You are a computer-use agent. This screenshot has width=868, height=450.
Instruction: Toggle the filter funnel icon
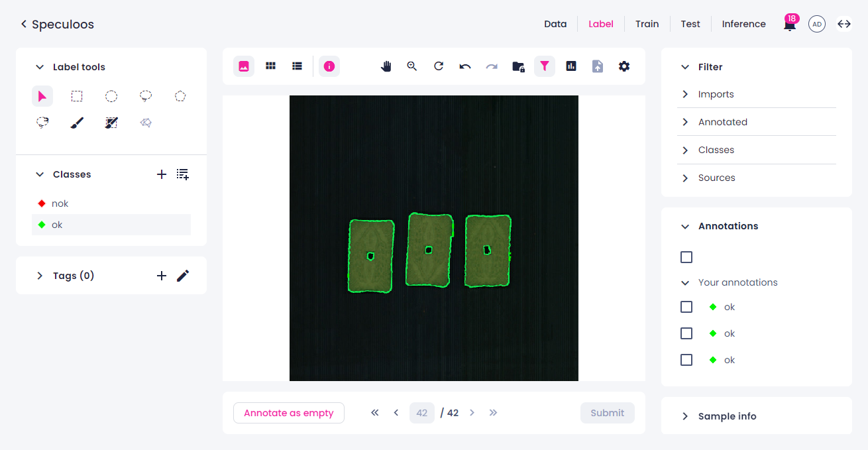coord(545,66)
